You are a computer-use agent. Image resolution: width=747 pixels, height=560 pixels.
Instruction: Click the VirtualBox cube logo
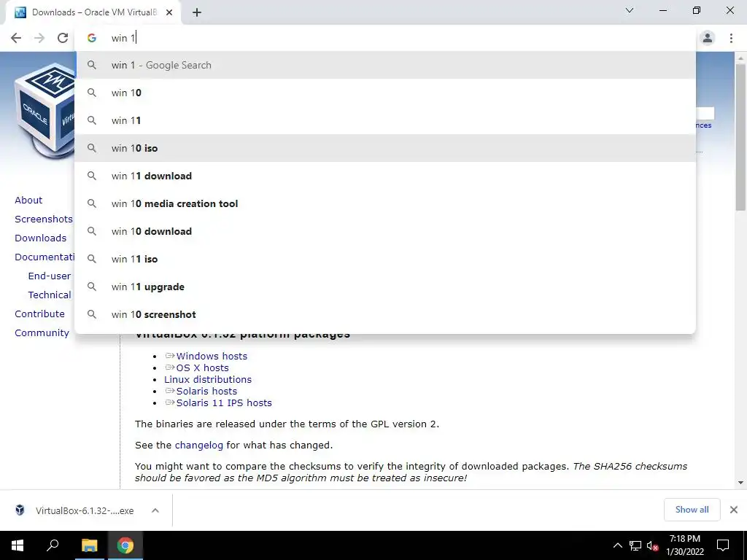(44, 111)
